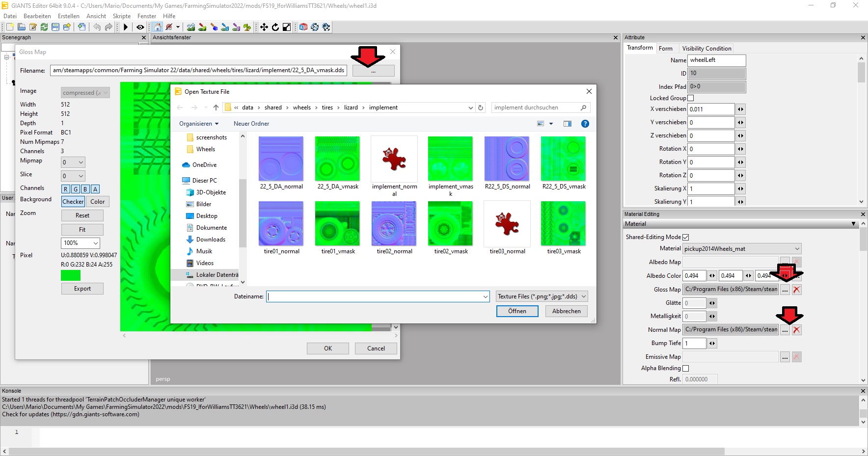
Task: Click red X to clear Gloss Map
Action: [x=796, y=290]
